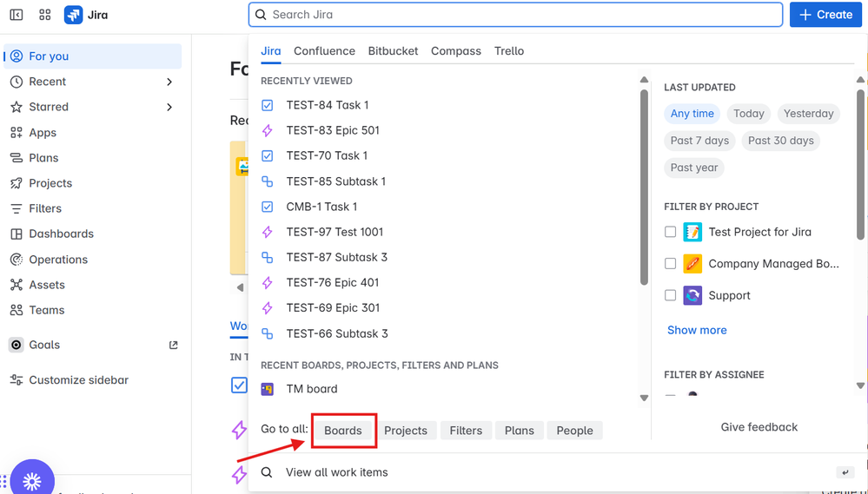Click the Starred star icon
The image size is (868, 494).
click(17, 107)
